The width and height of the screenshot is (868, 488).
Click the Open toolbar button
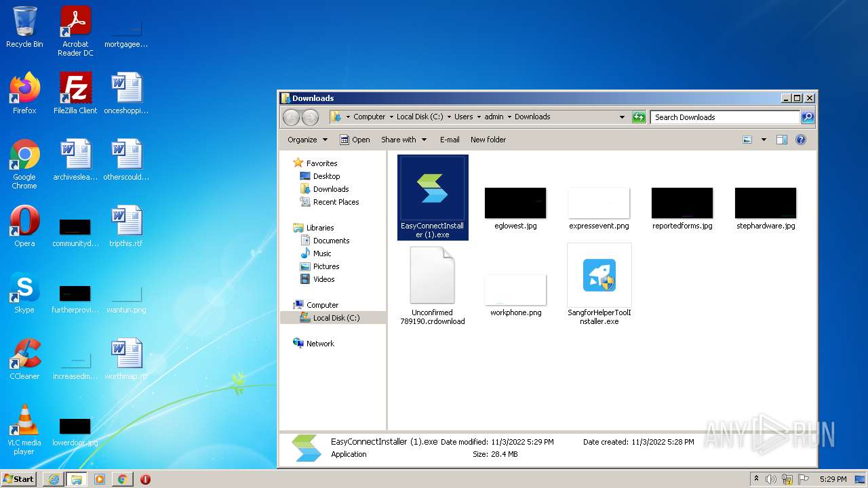[355, 140]
